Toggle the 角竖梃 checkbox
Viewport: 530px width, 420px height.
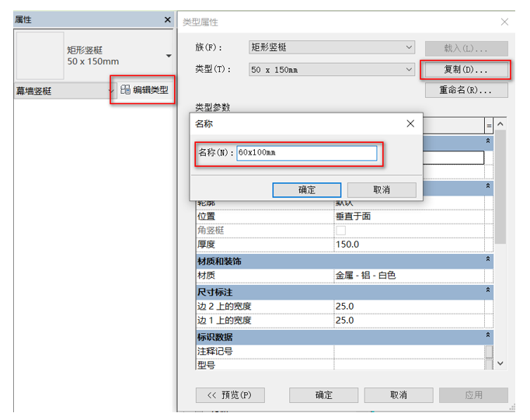coord(340,231)
